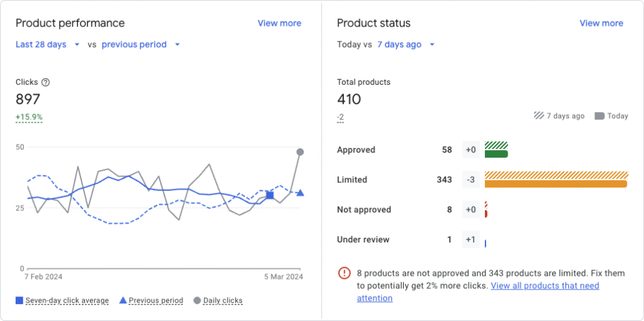Click the blue triangle Previous period legend icon
Viewport: 644px width, 321px height.
[123, 300]
